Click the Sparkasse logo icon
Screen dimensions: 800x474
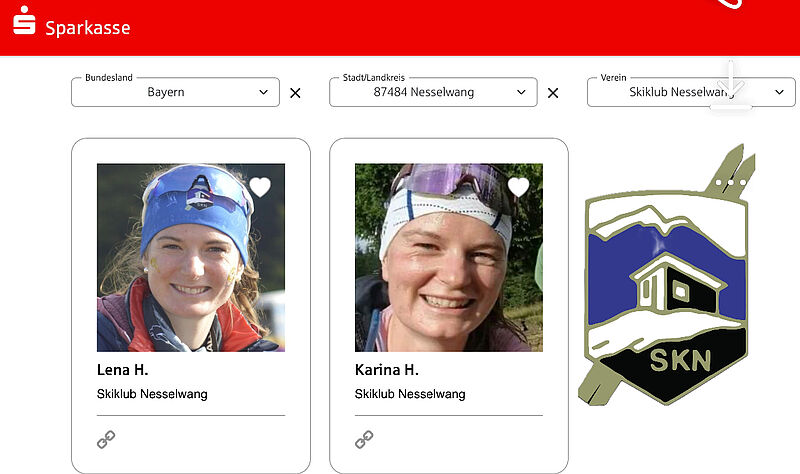pyautogui.click(x=24, y=20)
